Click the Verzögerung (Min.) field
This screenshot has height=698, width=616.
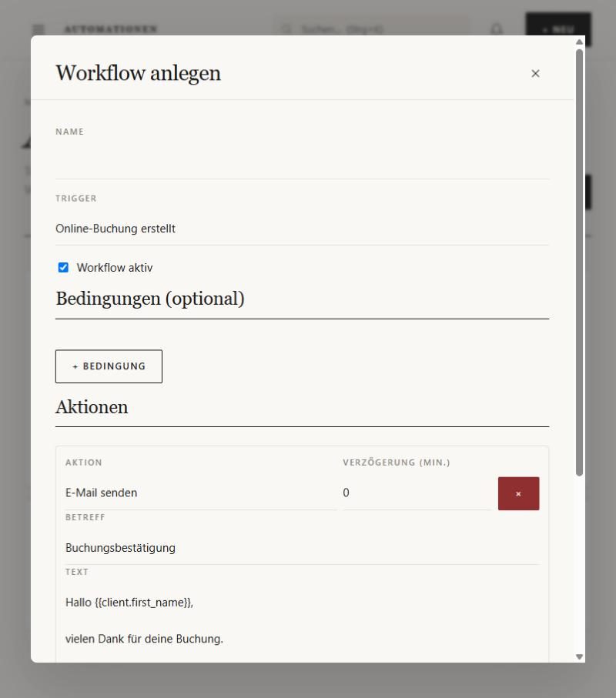[x=417, y=493]
